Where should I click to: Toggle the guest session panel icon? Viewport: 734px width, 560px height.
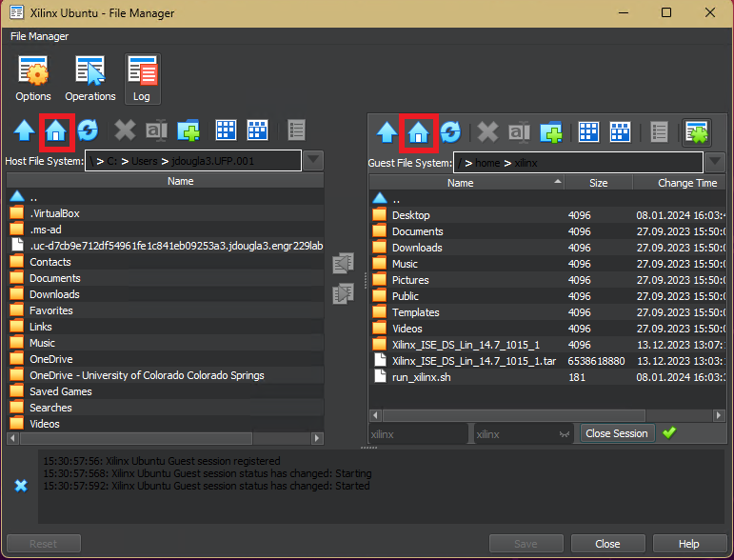pos(697,132)
